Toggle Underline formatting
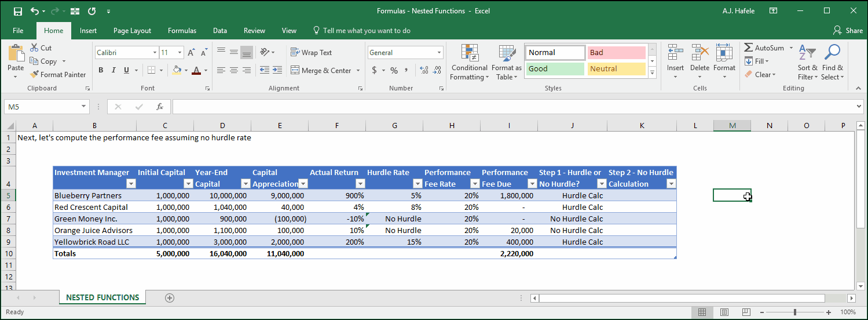 [127, 70]
